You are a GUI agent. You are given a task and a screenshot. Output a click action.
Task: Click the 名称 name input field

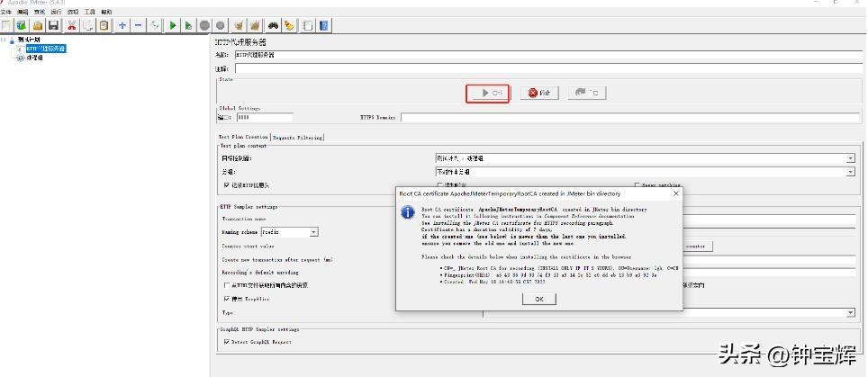548,55
